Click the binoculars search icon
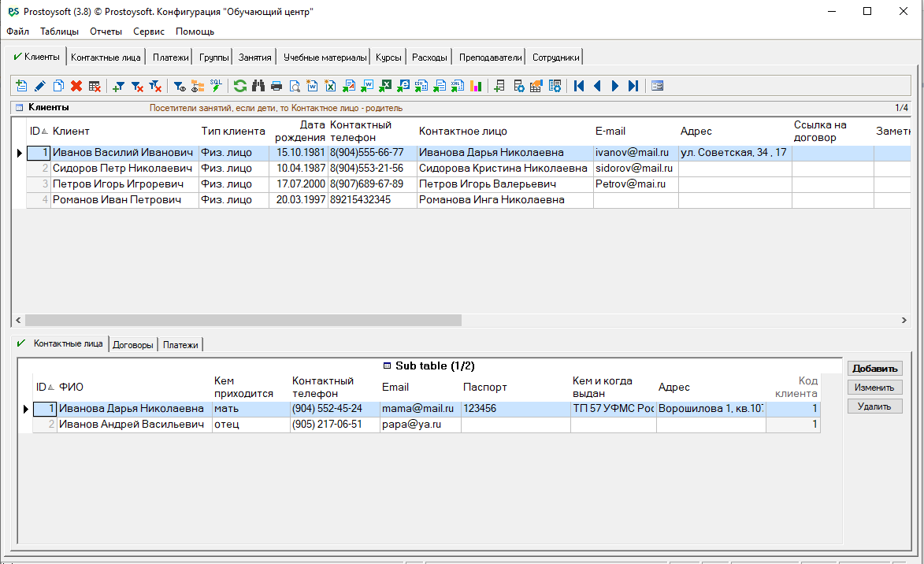This screenshot has width=924, height=564. coord(258,86)
